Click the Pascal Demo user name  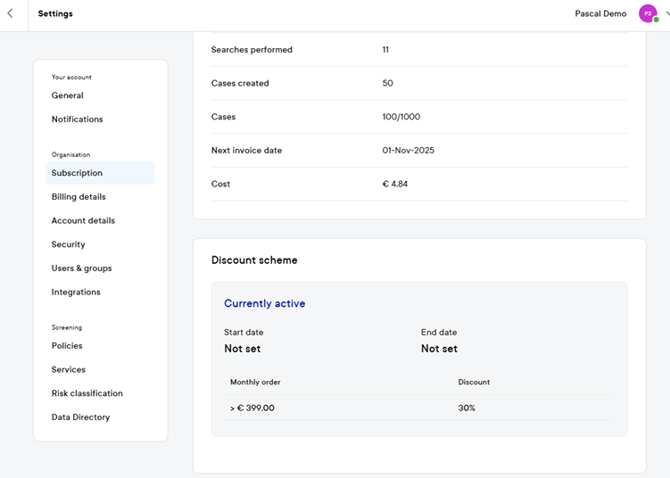600,14
